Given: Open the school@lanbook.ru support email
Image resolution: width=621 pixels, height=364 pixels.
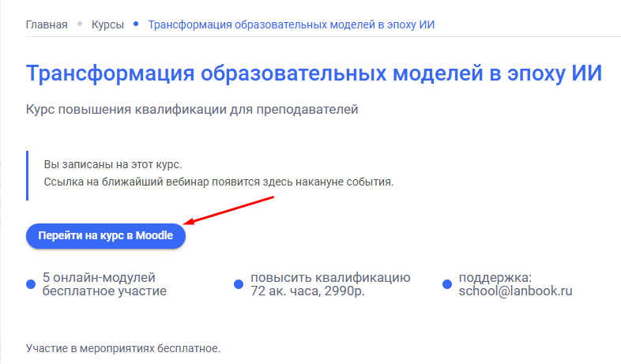Looking at the screenshot, I should point(515,291).
